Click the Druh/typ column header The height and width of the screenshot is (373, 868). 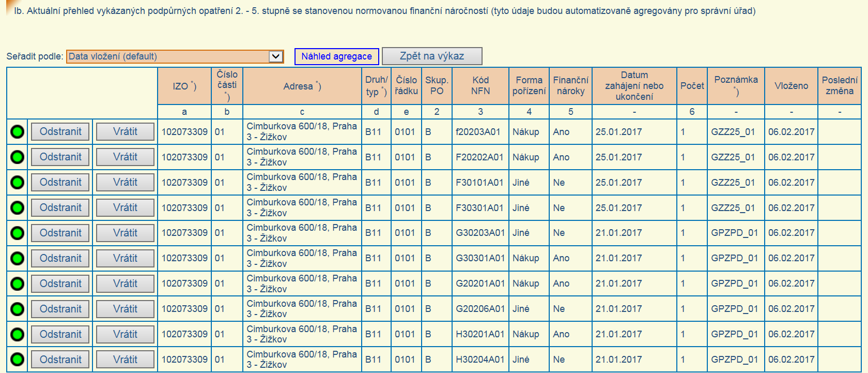(376, 86)
